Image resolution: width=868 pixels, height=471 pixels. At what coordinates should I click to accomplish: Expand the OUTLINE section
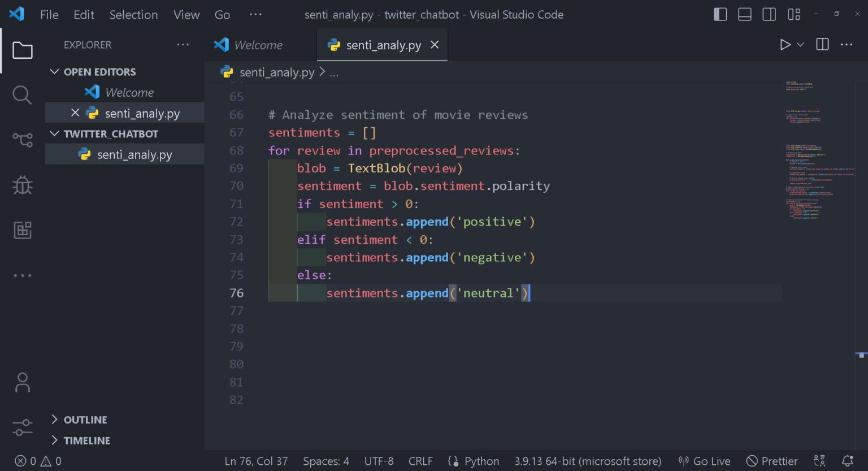(85, 420)
